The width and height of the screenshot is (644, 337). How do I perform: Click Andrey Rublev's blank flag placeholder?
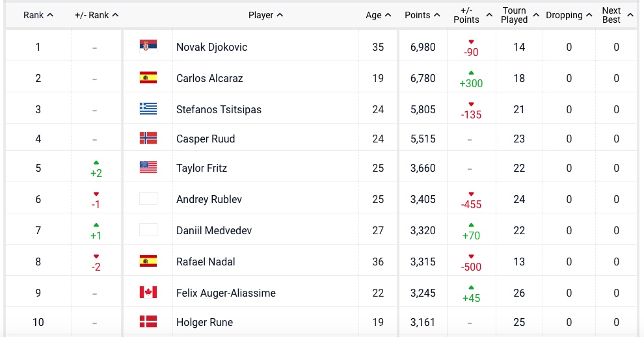tap(148, 198)
